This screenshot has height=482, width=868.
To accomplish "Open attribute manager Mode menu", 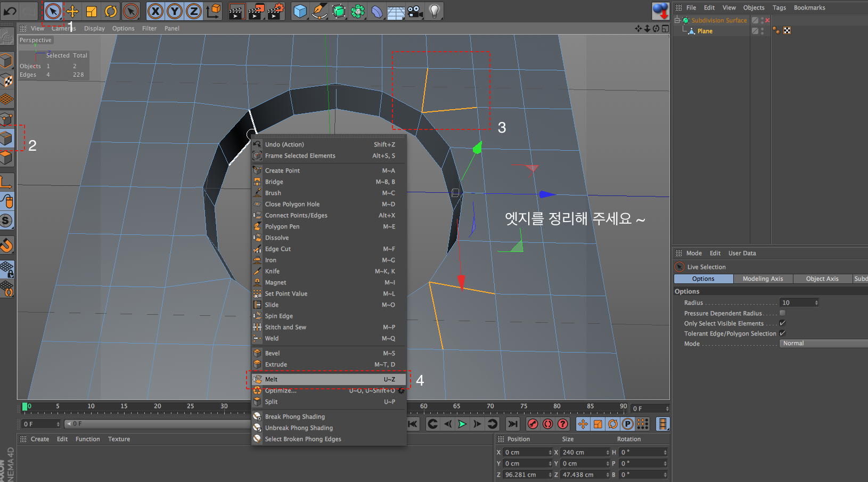I will click(694, 253).
